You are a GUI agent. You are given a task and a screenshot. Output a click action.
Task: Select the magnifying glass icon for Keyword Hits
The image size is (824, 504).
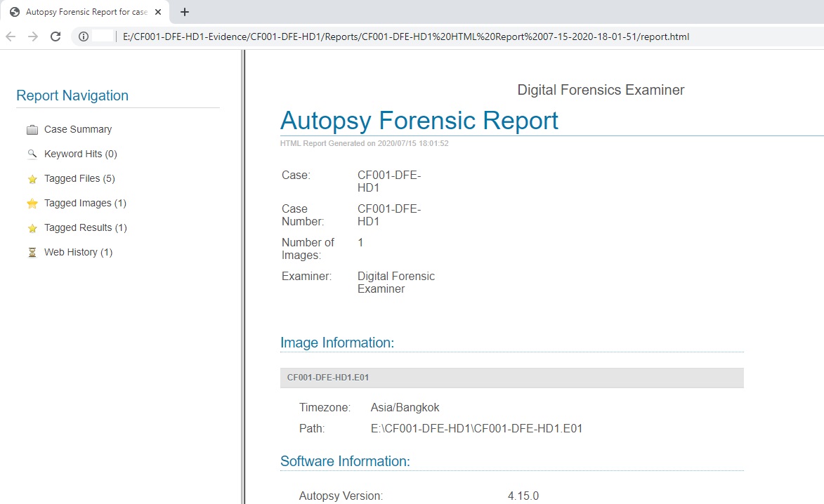pos(32,154)
